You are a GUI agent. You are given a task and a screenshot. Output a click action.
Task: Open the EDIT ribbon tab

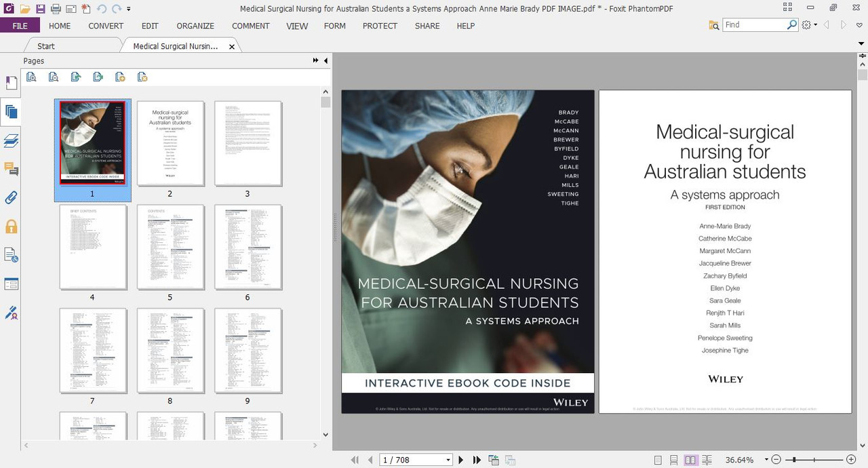coord(150,26)
